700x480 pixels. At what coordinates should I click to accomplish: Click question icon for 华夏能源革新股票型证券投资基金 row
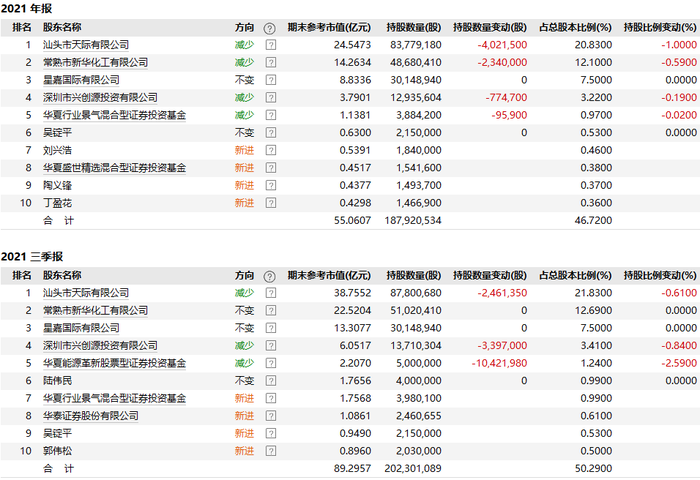point(271,363)
